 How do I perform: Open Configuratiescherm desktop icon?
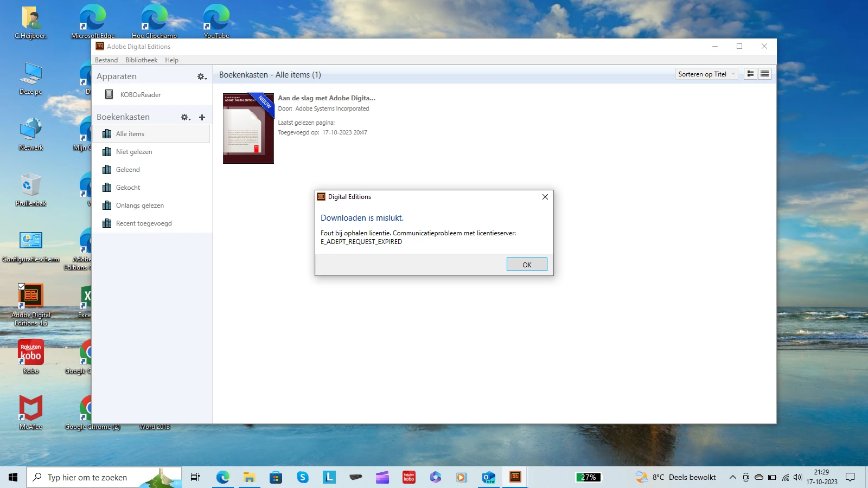pos(31,246)
